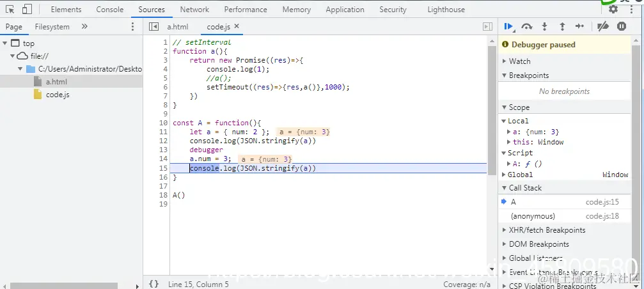The width and height of the screenshot is (644, 289).
Task: Click line number 11 in the gutter
Action: click(x=164, y=132)
